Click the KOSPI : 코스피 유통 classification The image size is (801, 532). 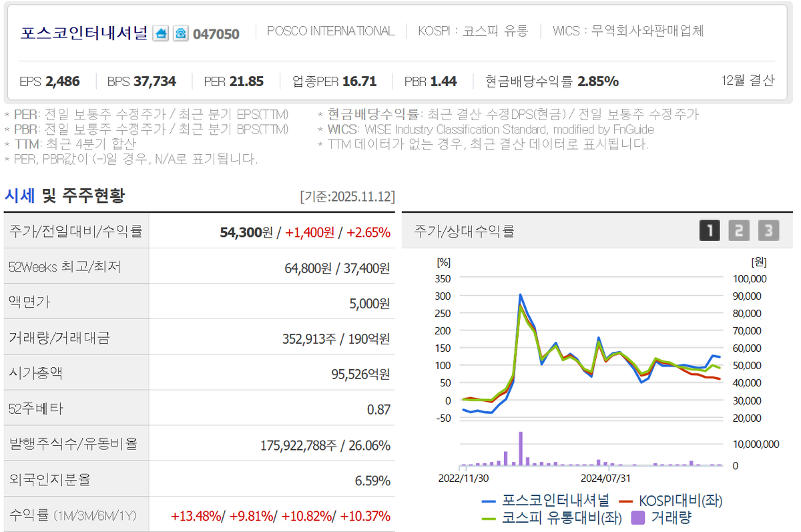[473, 31]
